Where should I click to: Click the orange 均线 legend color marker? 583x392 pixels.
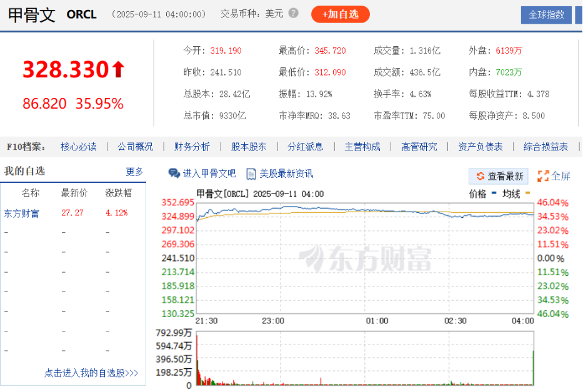tap(528, 194)
